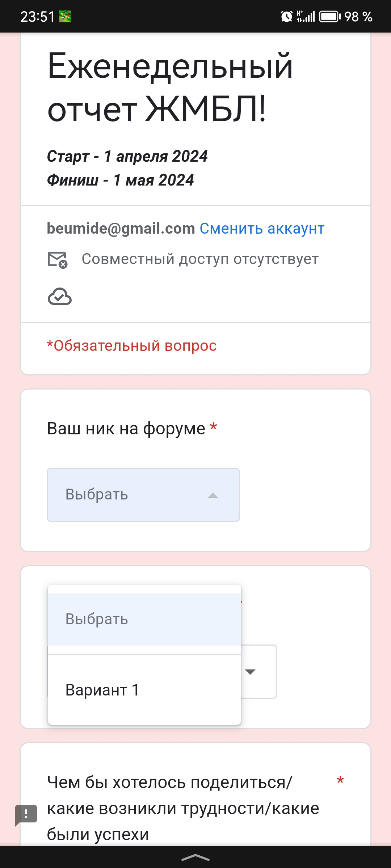Click the "Сменить аккаунт" link
This screenshot has width=391, height=868.
click(x=262, y=229)
